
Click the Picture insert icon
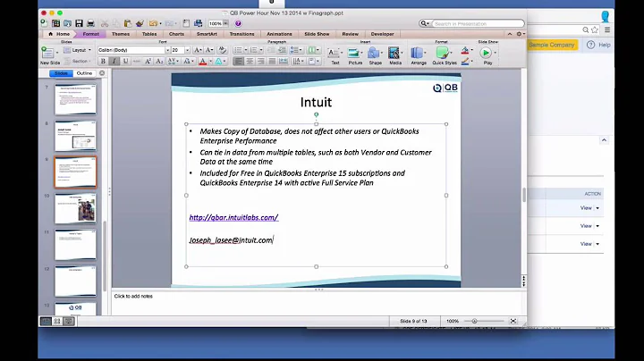[353, 53]
